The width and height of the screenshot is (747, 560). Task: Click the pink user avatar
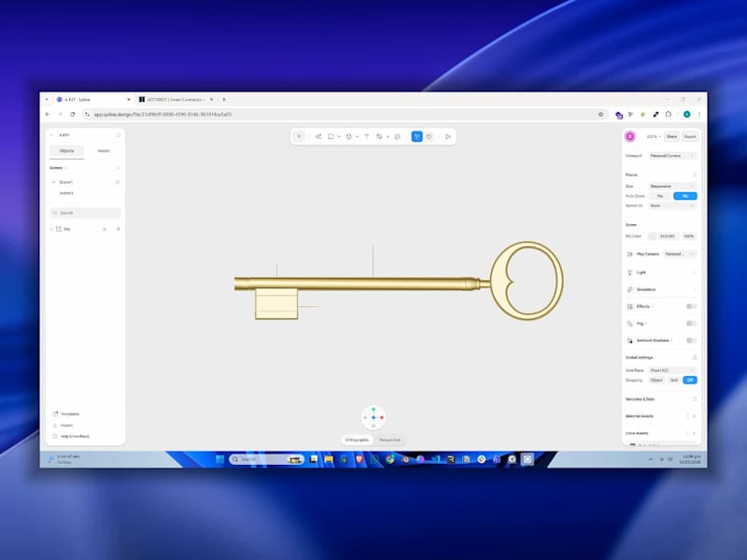(629, 136)
